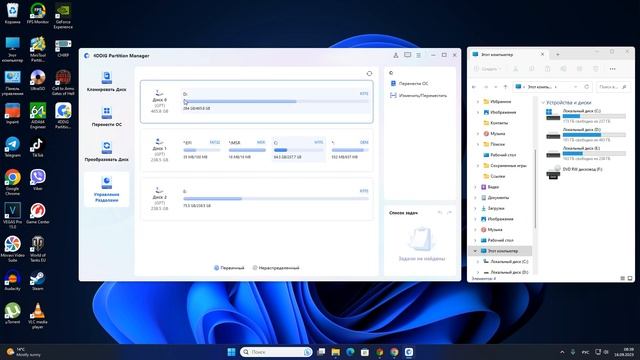The height and width of the screenshot is (360, 640).
Task: Expand Сохраненные игры in Explorer tree
Action: click(x=478, y=166)
